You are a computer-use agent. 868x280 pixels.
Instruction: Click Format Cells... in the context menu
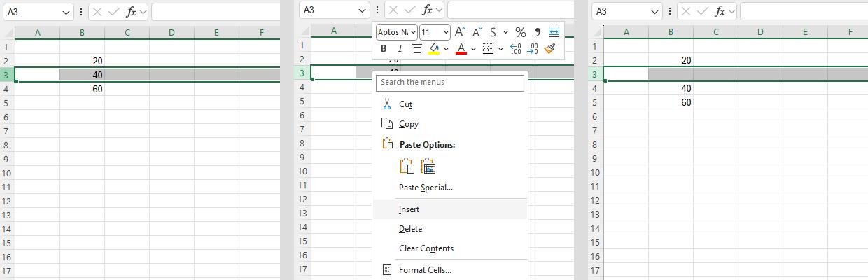point(425,270)
